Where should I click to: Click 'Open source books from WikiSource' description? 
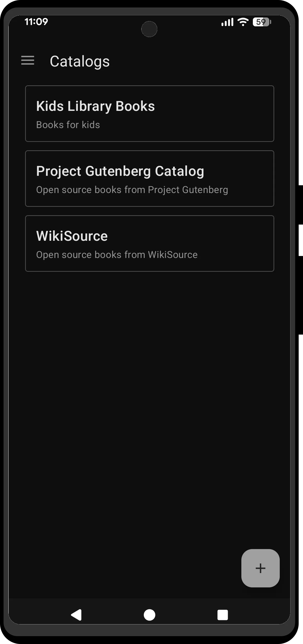tap(117, 255)
